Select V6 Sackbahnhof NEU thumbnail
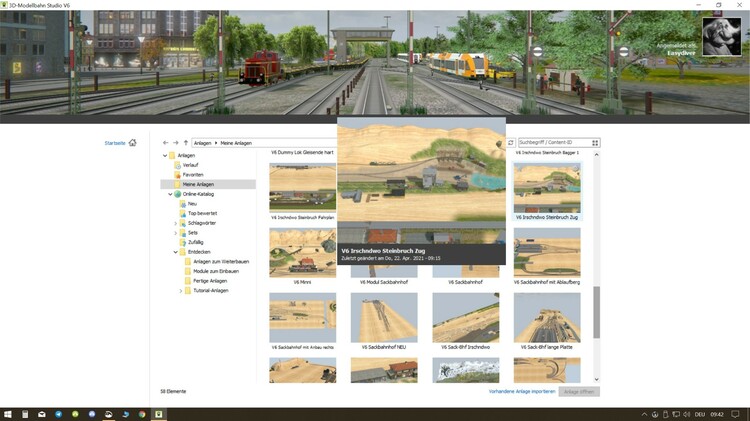Image resolution: width=750 pixels, height=421 pixels. (x=385, y=318)
